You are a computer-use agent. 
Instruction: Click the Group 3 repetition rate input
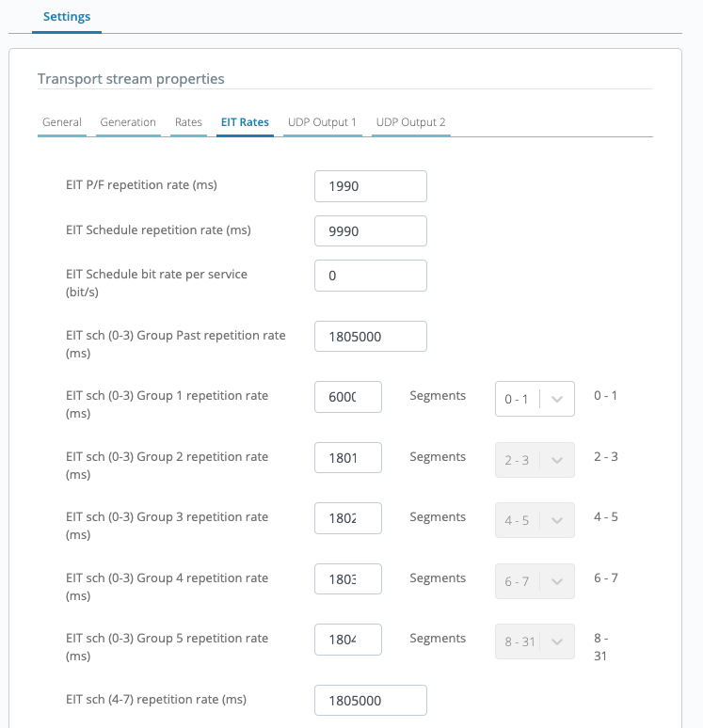tap(348, 518)
